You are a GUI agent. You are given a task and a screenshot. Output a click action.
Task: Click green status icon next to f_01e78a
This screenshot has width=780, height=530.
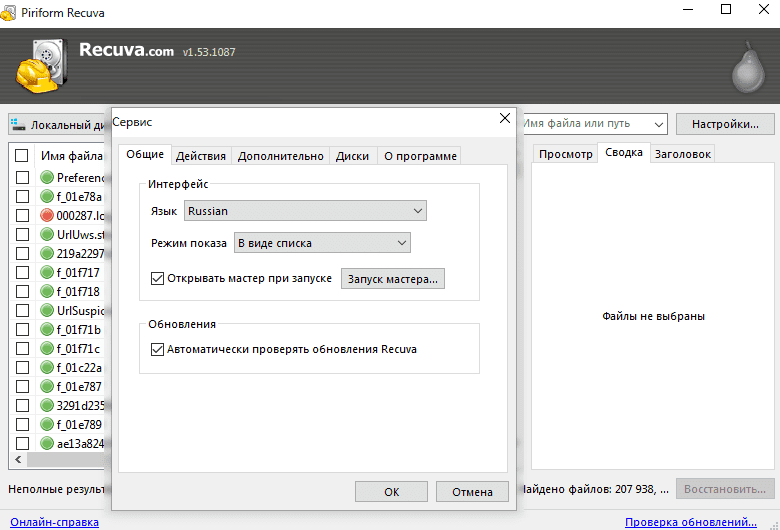(47, 197)
